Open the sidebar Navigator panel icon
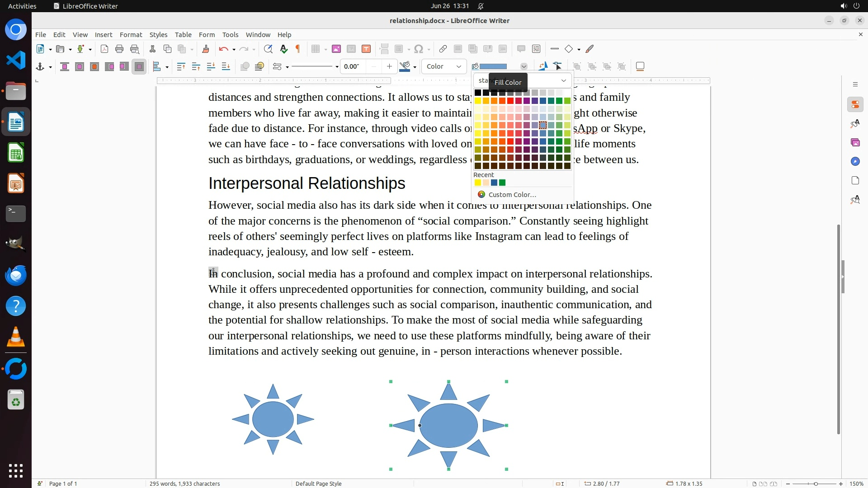868x488 pixels. click(x=855, y=161)
